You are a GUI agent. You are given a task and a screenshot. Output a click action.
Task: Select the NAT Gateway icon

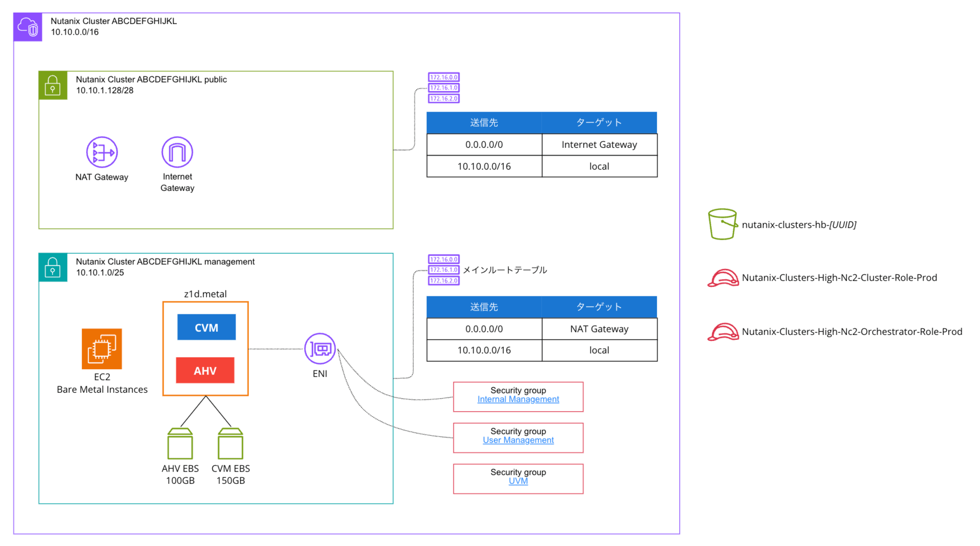[102, 152]
